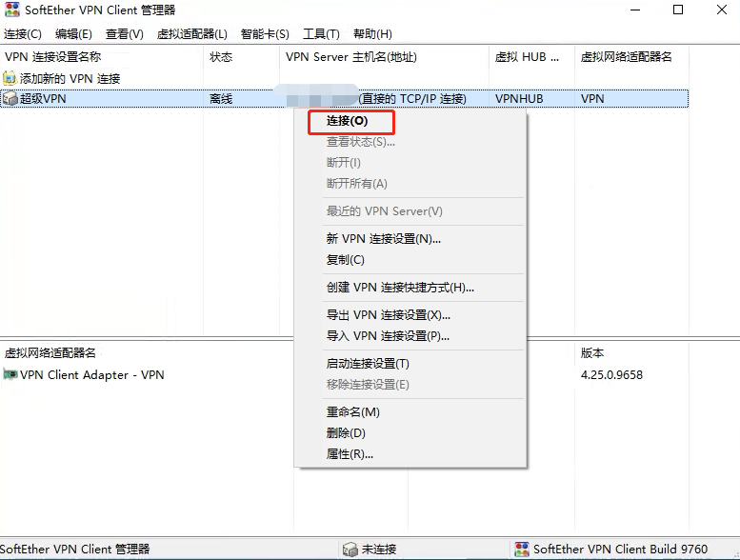This screenshot has height=560, width=740.
Task: Click the 未连接 status bar text
Action: 378,550
